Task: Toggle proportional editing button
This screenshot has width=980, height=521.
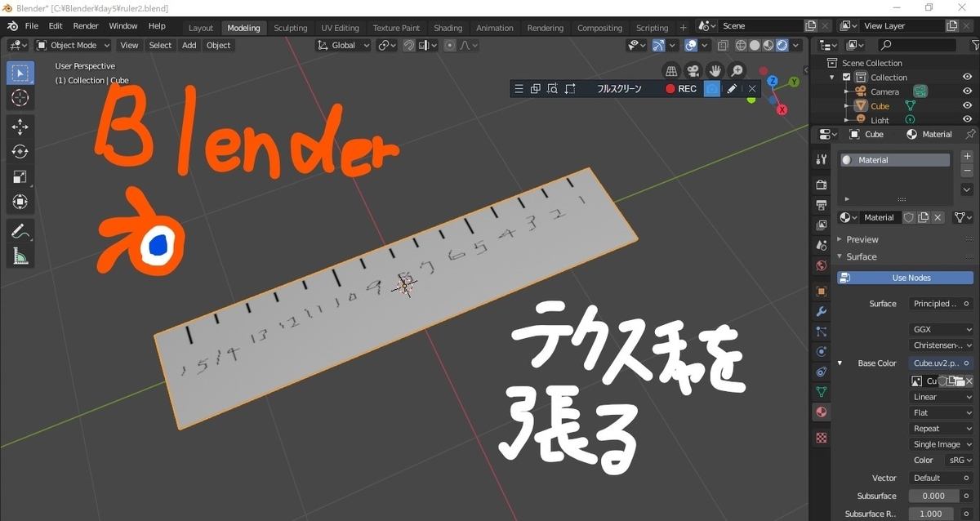Action: [450, 46]
